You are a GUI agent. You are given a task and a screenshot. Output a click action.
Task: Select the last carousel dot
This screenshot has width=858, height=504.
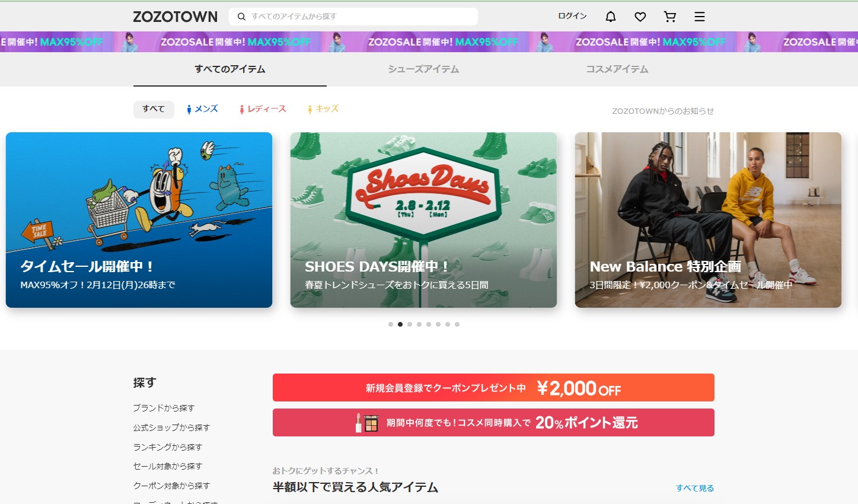click(457, 324)
